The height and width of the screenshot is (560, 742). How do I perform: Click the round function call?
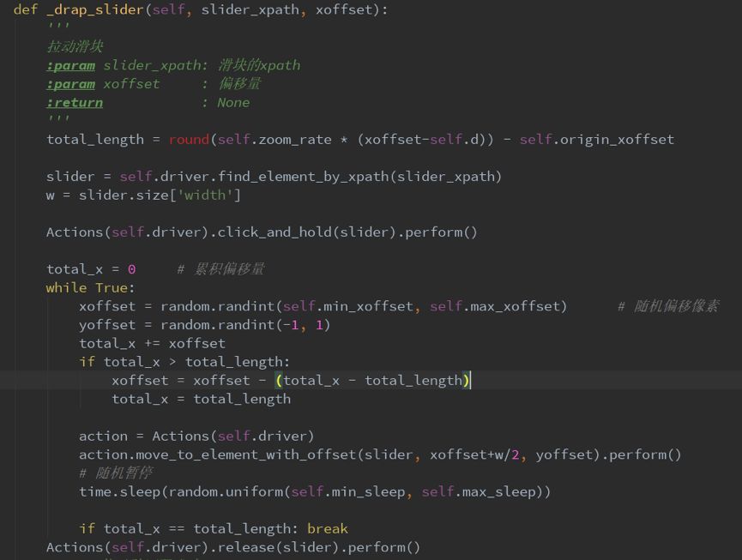[189, 139]
